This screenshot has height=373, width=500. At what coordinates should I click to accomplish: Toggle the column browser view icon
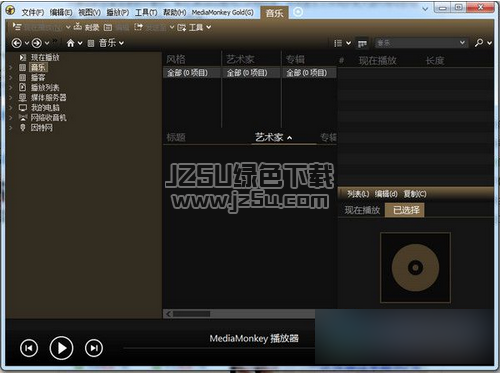coord(362,43)
